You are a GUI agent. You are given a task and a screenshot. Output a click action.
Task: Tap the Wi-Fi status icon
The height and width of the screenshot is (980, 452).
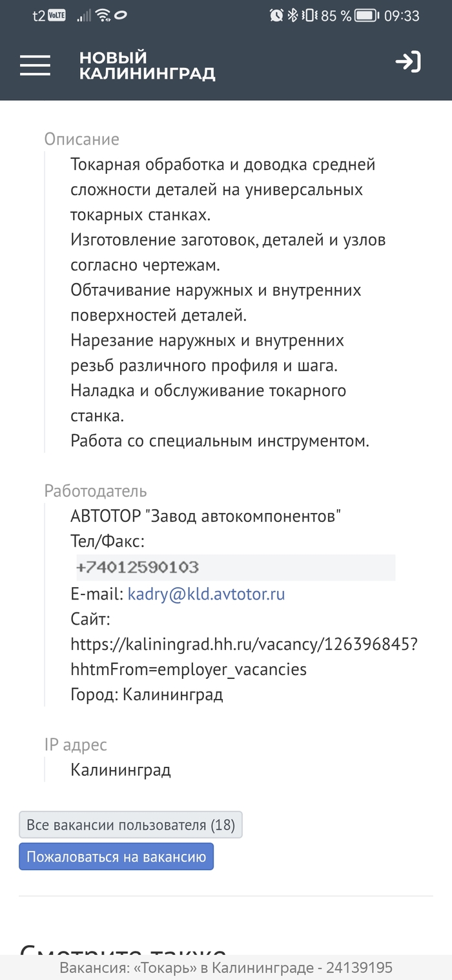pyautogui.click(x=103, y=16)
